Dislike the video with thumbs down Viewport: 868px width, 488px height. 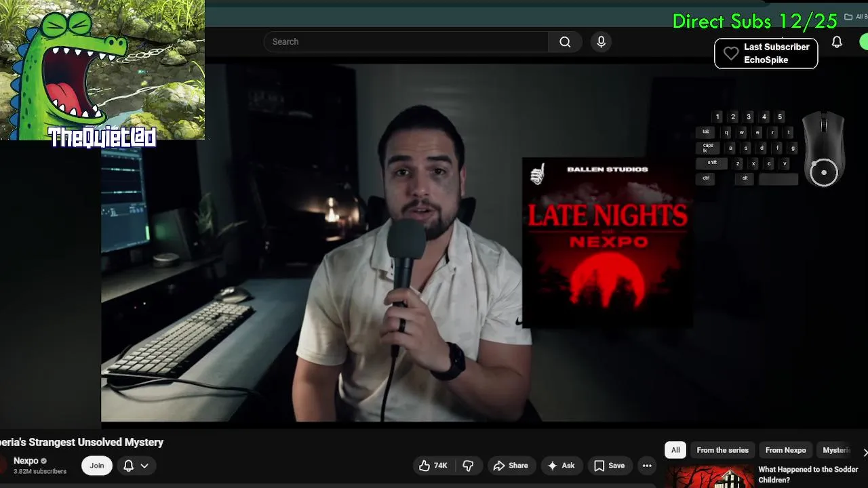pos(468,466)
